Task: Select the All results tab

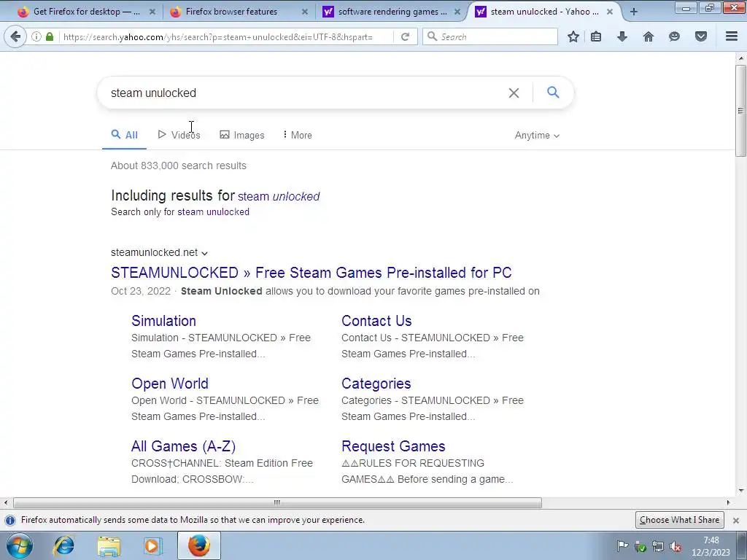Action: pyautogui.click(x=124, y=135)
